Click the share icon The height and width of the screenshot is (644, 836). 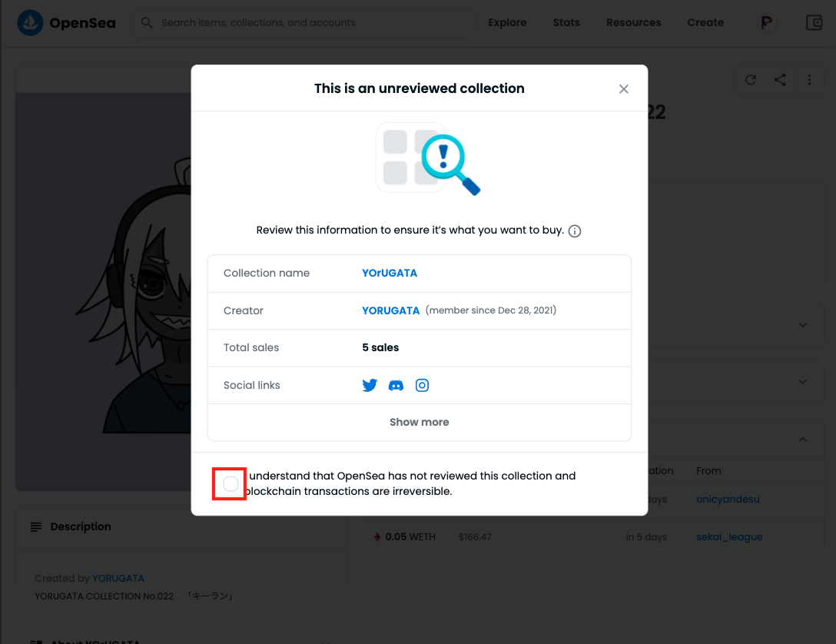(780, 79)
